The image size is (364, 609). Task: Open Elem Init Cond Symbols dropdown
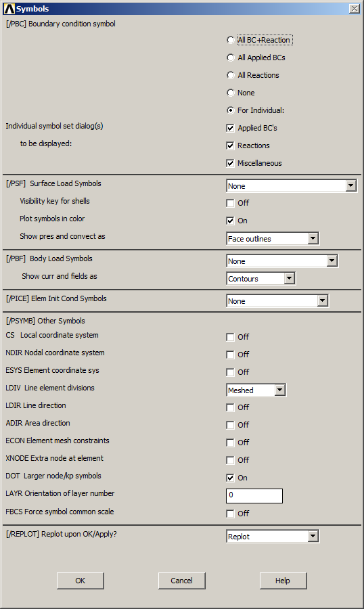pyautogui.click(x=277, y=300)
